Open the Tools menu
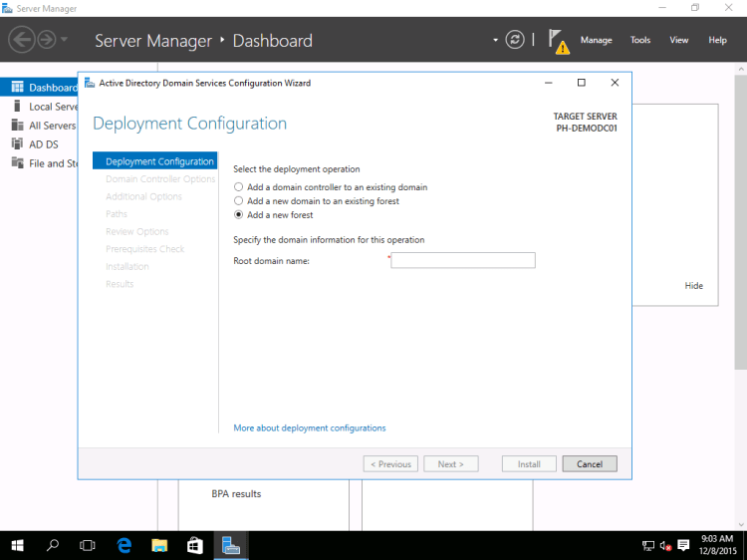747x560 pixels. click(x=640, y=41)
